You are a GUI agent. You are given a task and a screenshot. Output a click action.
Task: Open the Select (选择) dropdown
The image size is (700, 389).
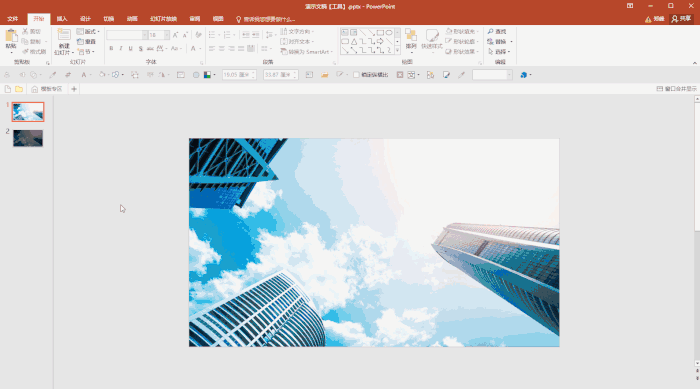pyautogui.click(x=499, y=52)
